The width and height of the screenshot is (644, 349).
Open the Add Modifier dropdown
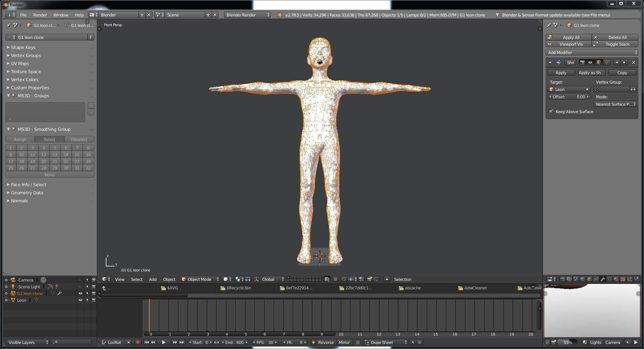click(x=592, y=52)
